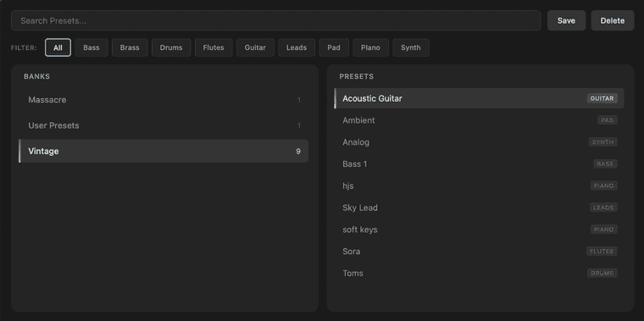Load the soft keys preset

point(479,230)
